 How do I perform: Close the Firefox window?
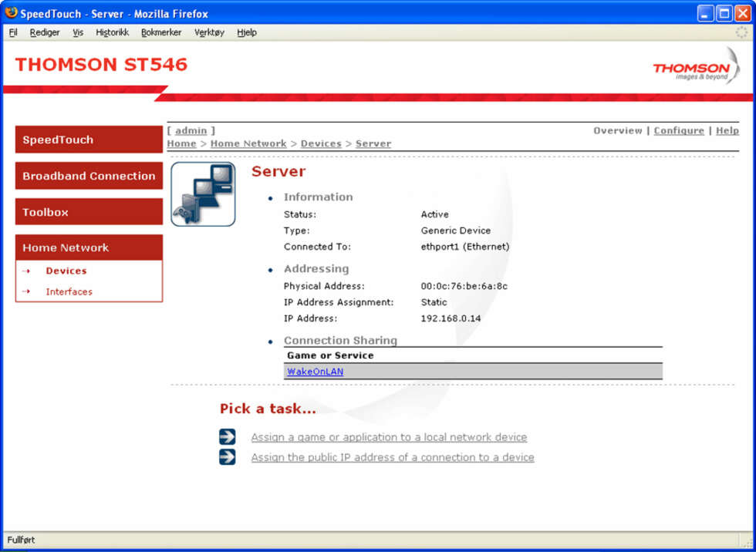pos(742,13)
